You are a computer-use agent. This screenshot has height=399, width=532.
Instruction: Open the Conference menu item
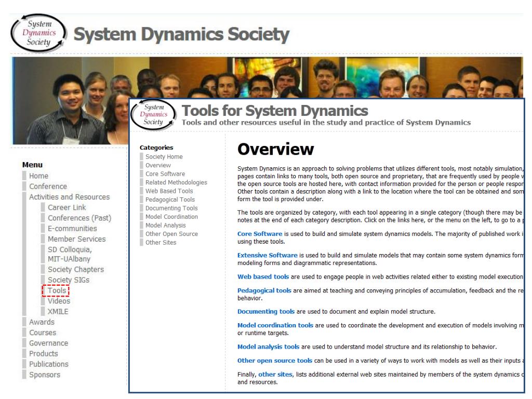pyautogui.click(x=48, y=187)
